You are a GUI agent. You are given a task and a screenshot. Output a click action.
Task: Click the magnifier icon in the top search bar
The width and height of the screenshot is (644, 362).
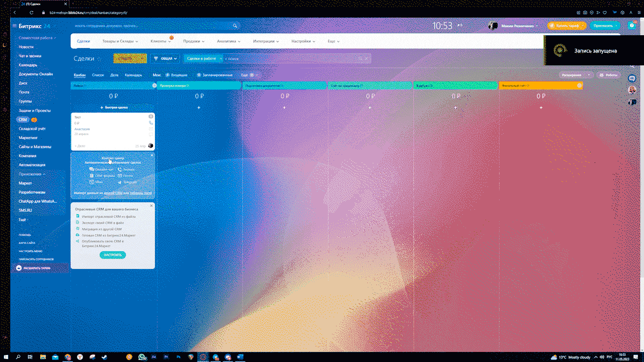235,26
